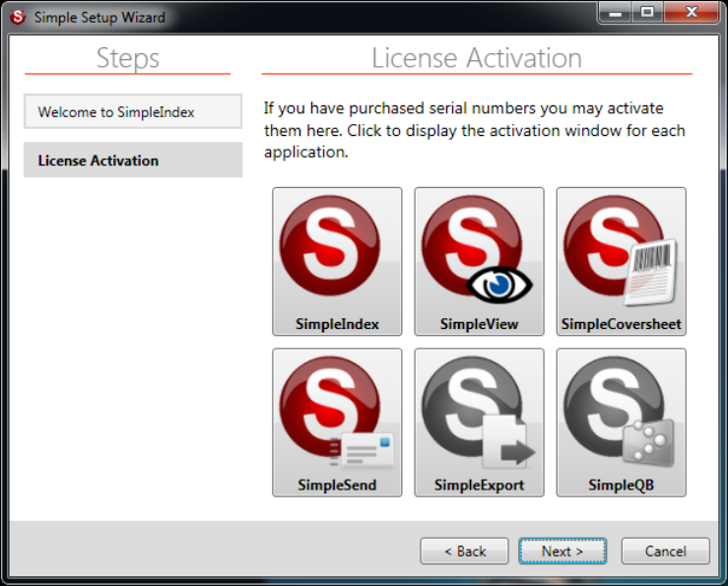The image size is (728, 586).
Task: Proceed with Next > button
Action: (563, 552)
